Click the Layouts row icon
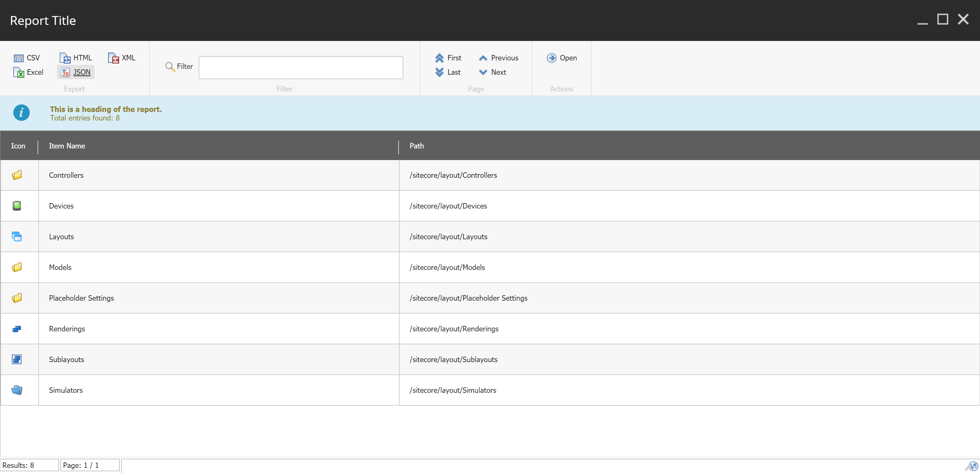 click(x=17, y=236)
